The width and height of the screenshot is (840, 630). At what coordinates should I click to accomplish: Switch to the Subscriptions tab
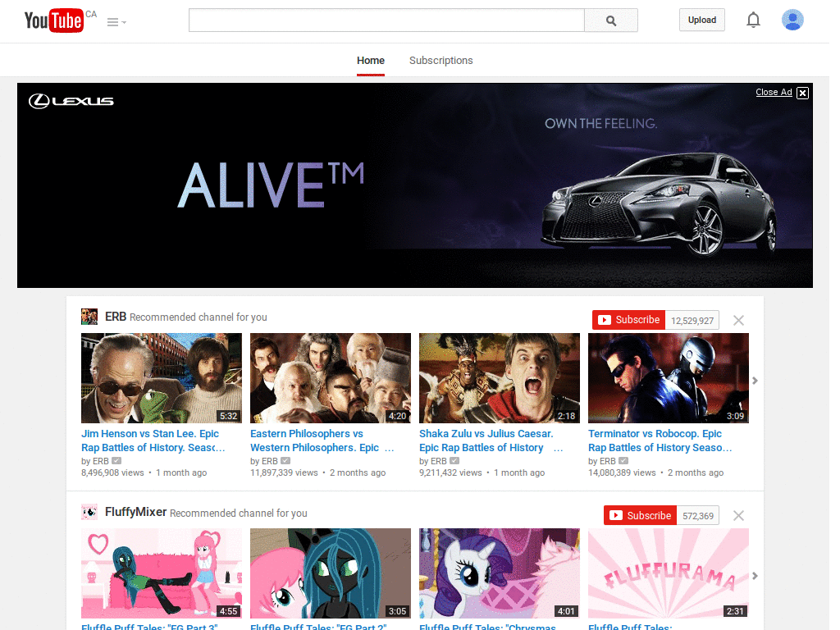pyautogui.click(x=441, y=61)
